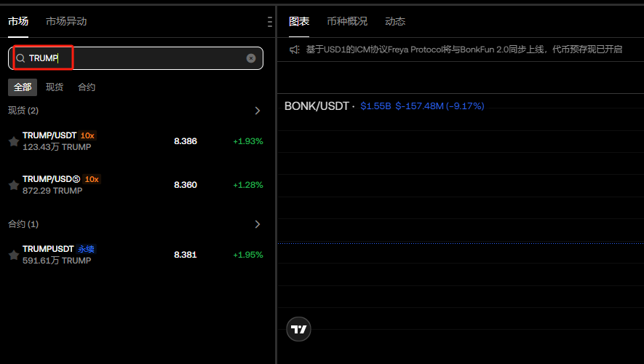Open the Freya Protocol announcement link
The width and height of the screenshot is (644, 364).
[464, 50]
